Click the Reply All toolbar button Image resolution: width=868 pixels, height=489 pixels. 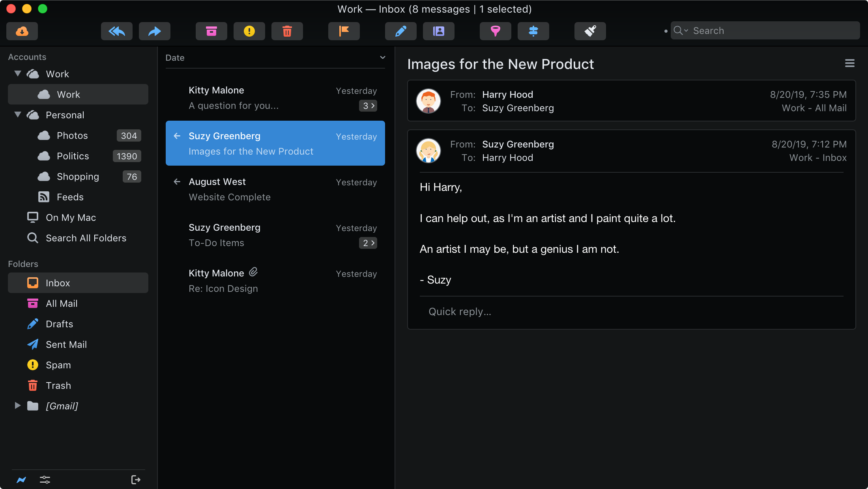[117, 31]
